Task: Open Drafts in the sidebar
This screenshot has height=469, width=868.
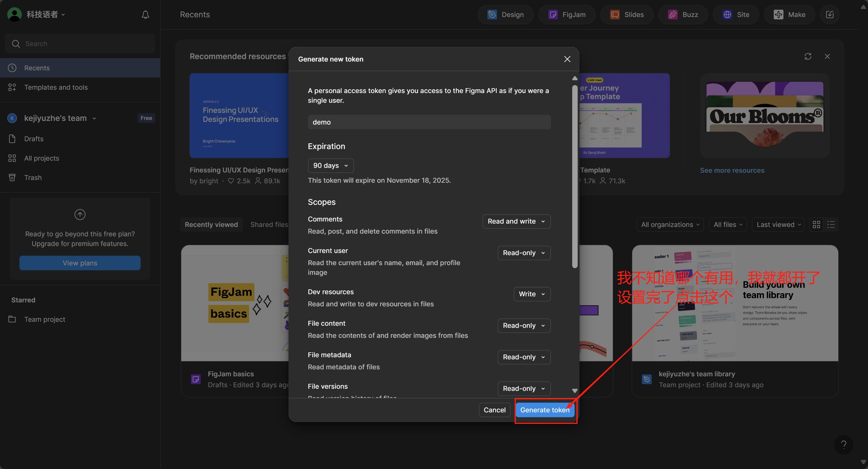Action: 80,139
